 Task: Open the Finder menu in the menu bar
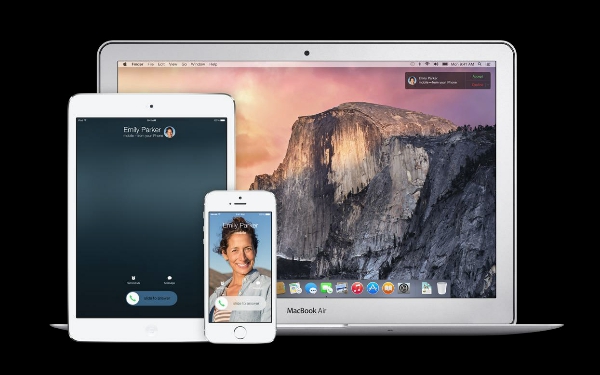(x=137, y=64)
